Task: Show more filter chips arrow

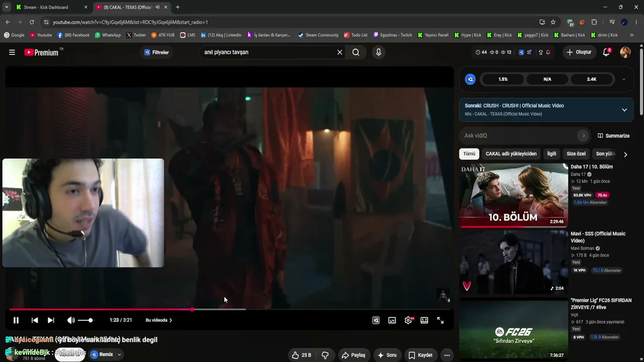Action: [625, 154]
